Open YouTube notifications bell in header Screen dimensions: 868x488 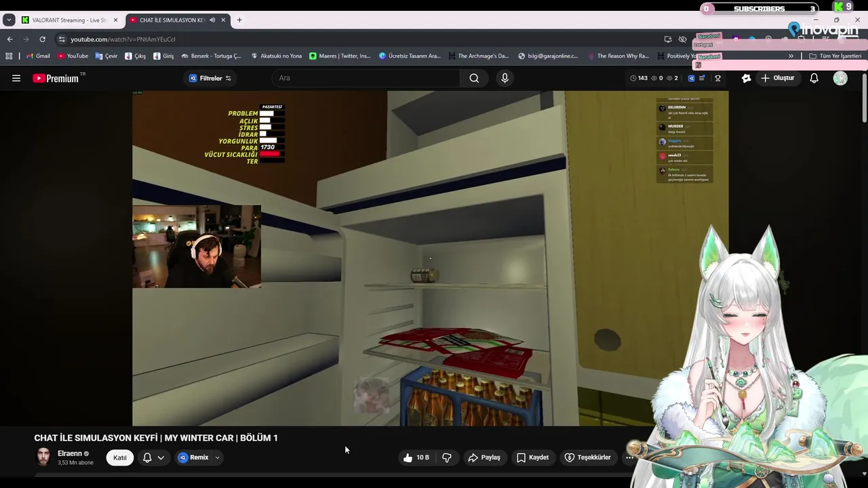coord(814,78)
